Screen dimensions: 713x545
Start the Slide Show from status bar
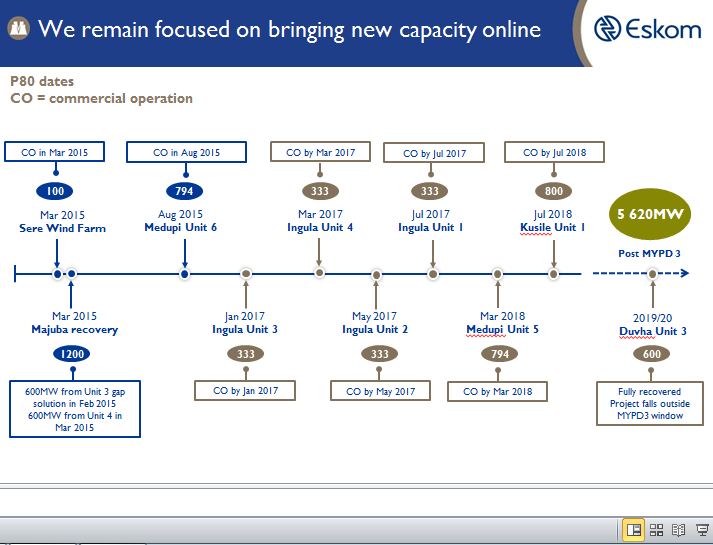click(x=702, y=530)
